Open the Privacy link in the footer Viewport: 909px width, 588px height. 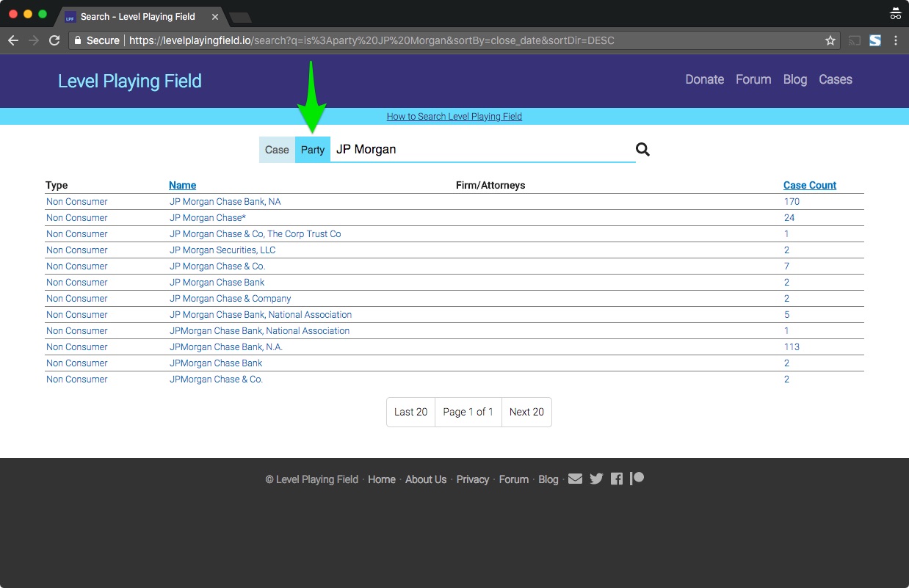point(473,479)
